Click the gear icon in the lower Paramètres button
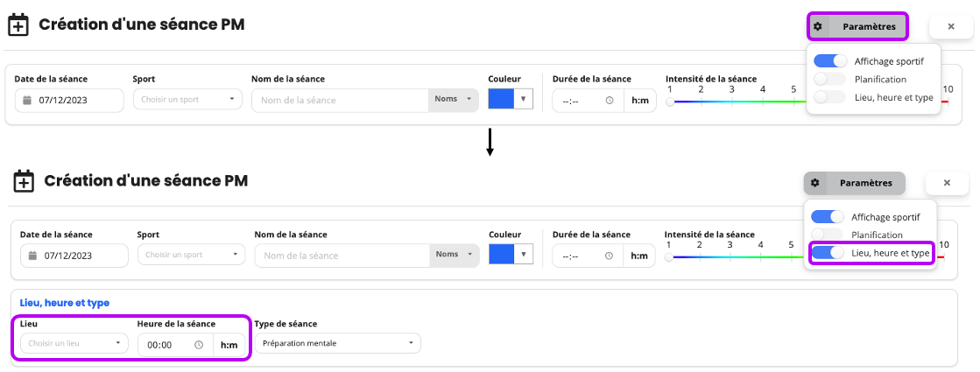This screenshot has width=980, height=372. pos(814,183)
